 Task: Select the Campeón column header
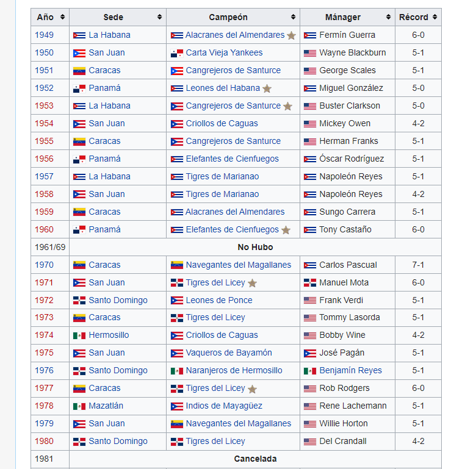coord(233,17)
